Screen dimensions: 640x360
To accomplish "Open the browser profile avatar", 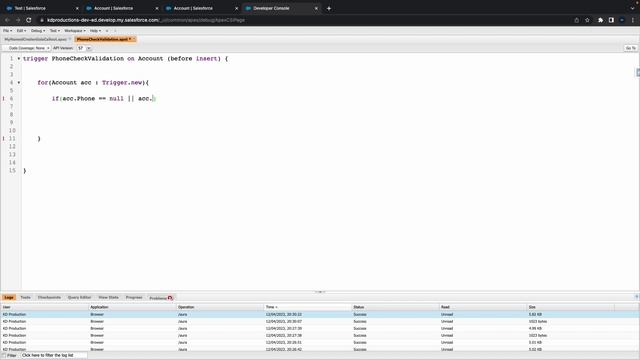I will [622, 20].
